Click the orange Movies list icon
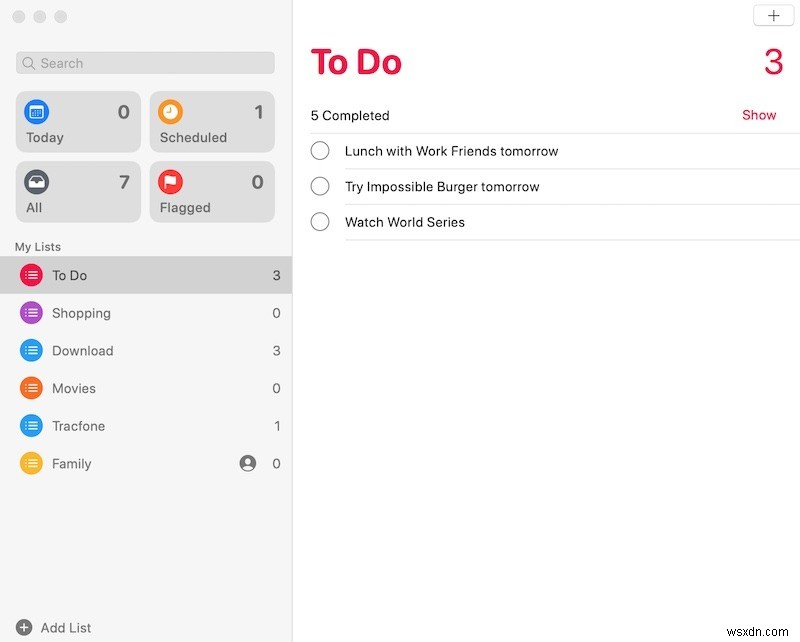 31,388
